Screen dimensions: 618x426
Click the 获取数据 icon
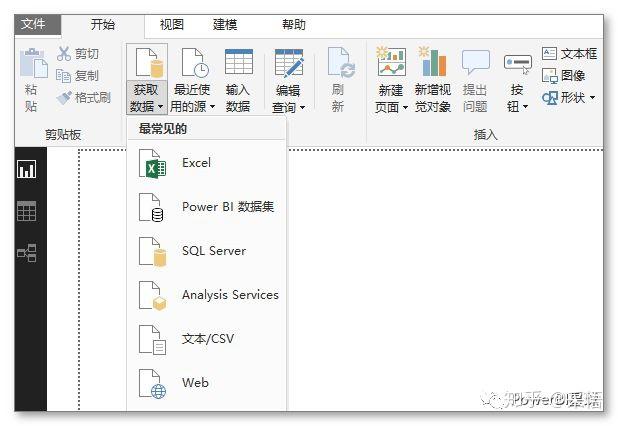(148, 63)
